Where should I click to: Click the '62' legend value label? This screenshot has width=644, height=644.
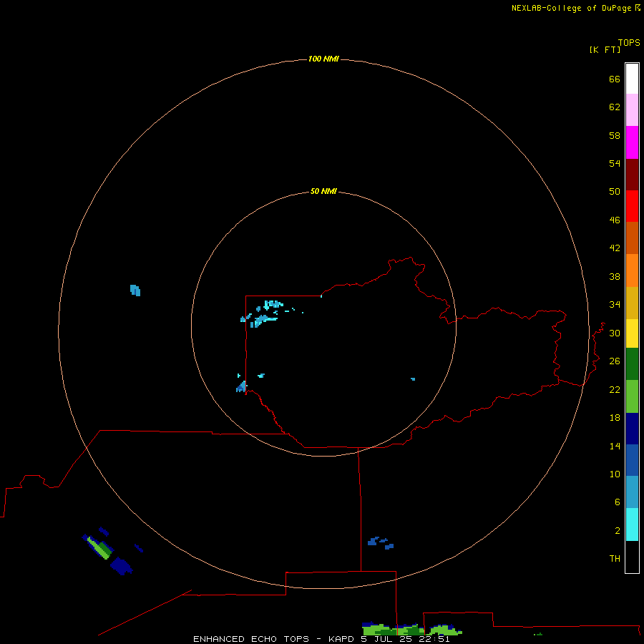click(615, 107)
